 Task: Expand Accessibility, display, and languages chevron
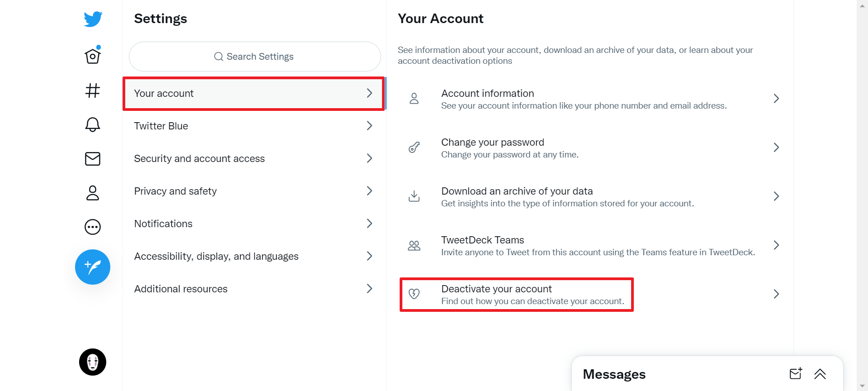369,256
